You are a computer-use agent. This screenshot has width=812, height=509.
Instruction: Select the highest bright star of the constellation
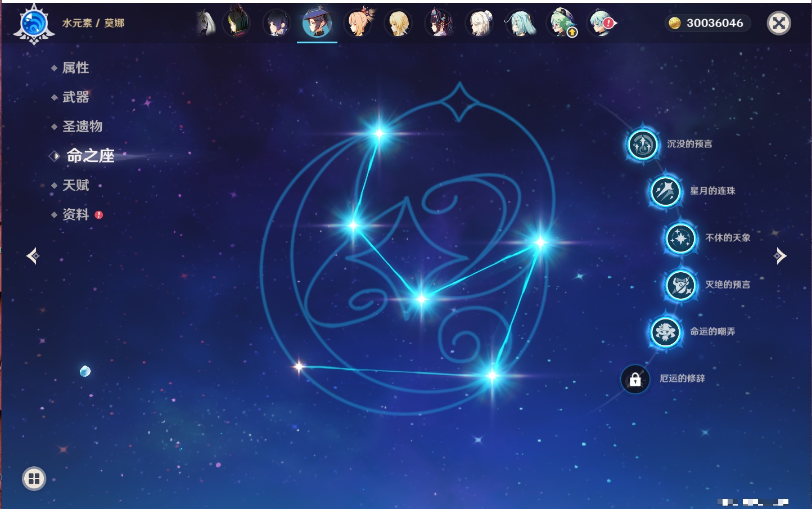click(380, 133)
